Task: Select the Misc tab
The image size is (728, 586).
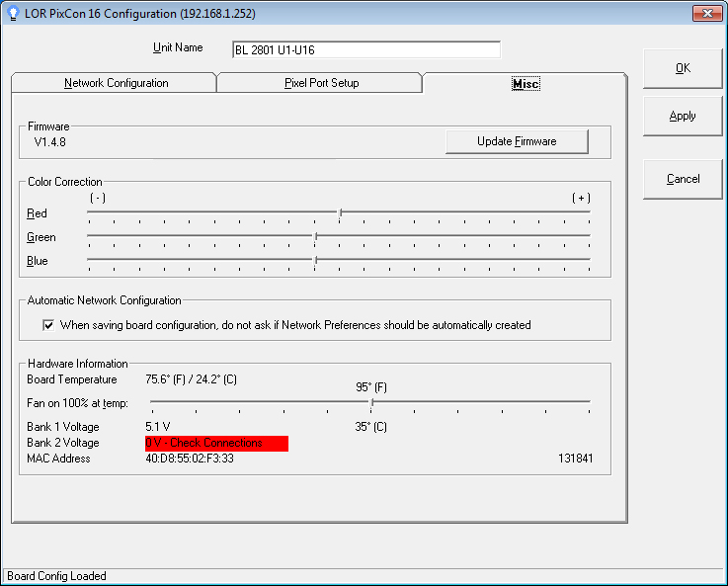Action: tap(525, 84)
